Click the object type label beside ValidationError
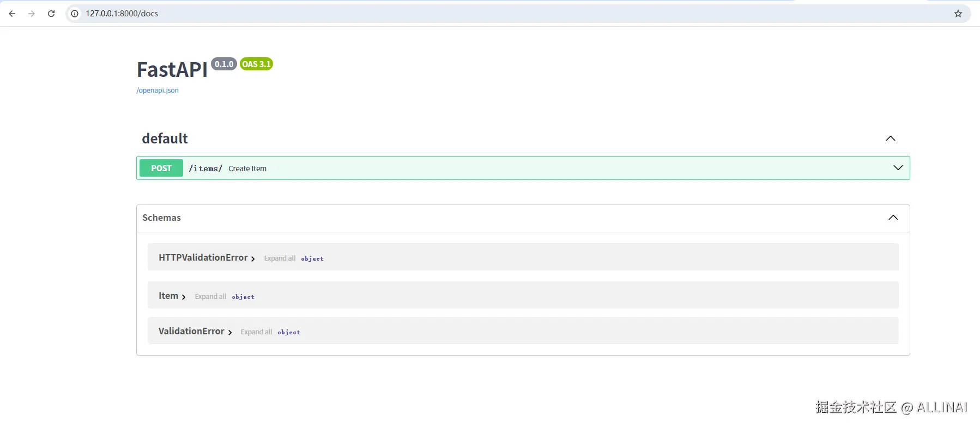Viewport: 980px width, 427px height. point(289,332)
